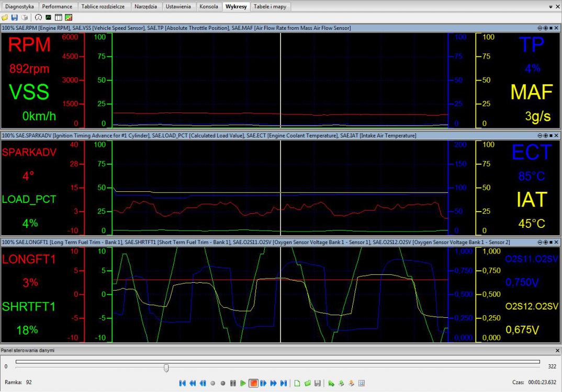Click the open folder icon in top toolbar
562x392 pixels.
click(5, 17)
